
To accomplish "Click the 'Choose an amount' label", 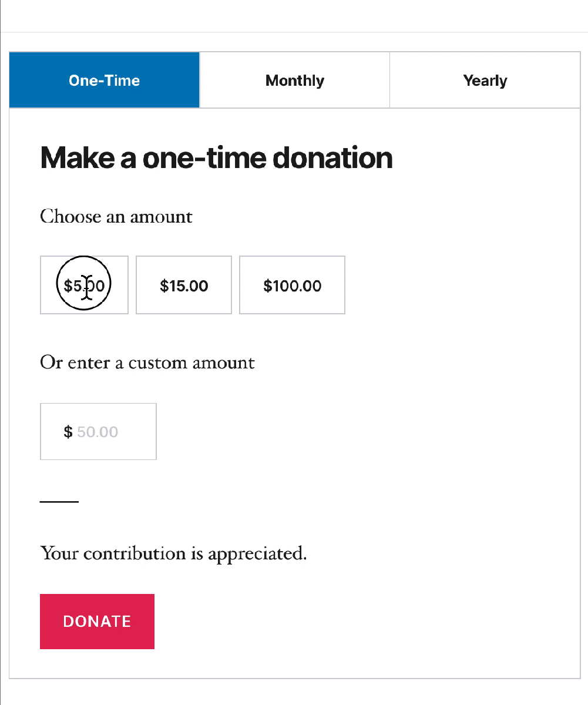I will point(116,217).
